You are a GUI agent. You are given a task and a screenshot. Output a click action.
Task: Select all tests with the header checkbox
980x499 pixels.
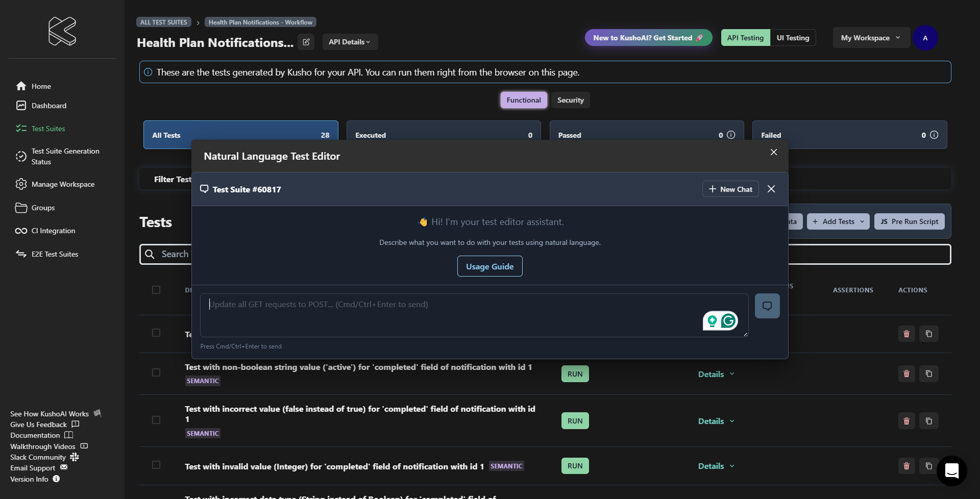coord(156,290)
